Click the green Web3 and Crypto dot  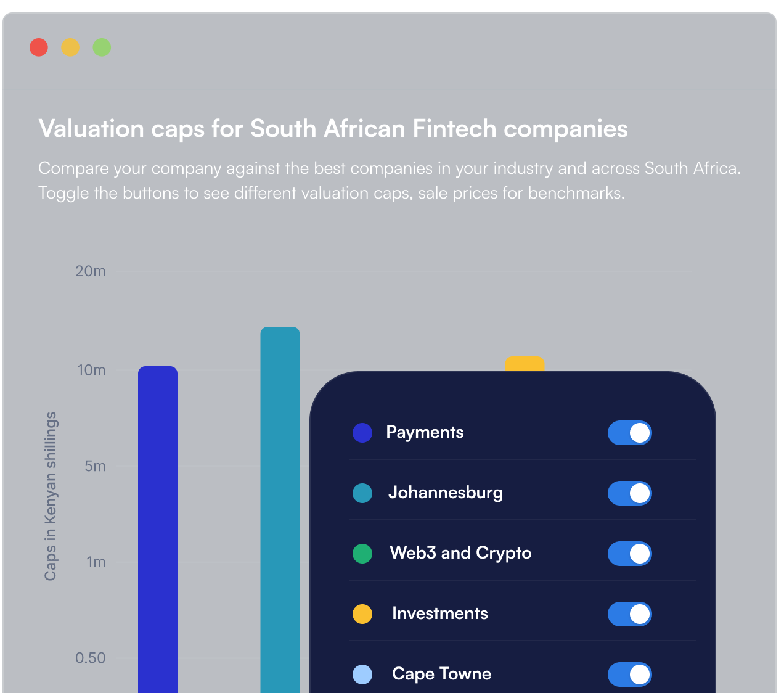coord(362,554)
